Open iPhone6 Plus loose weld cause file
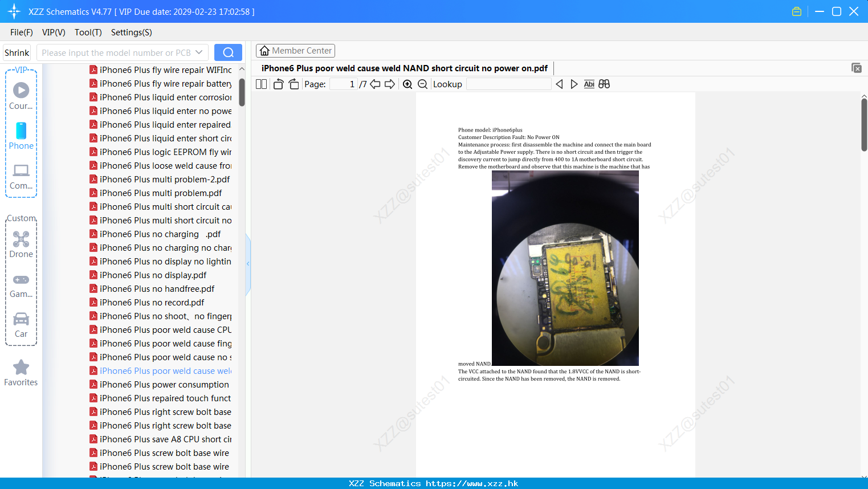The image size is (868, 489). click(x=161, y=166)
